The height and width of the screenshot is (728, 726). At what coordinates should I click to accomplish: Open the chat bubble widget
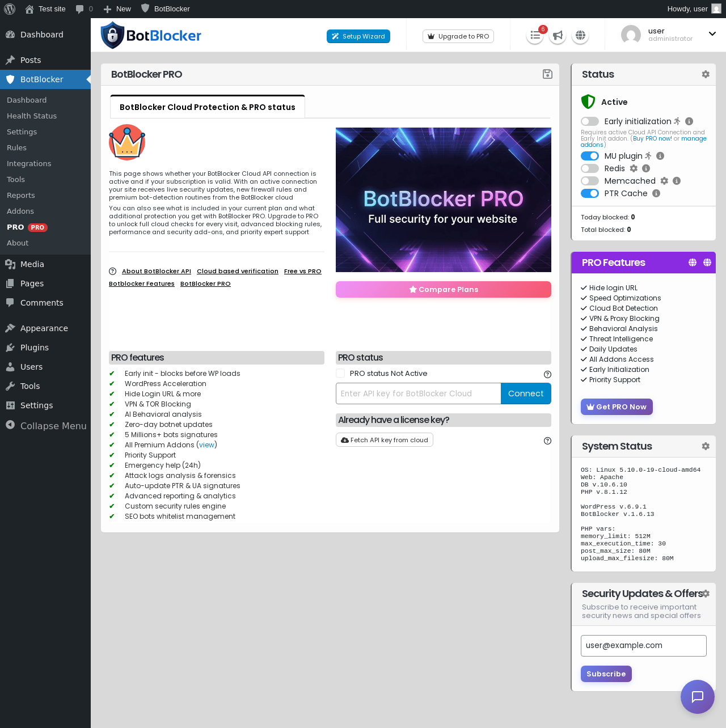[x=698, y=697]
